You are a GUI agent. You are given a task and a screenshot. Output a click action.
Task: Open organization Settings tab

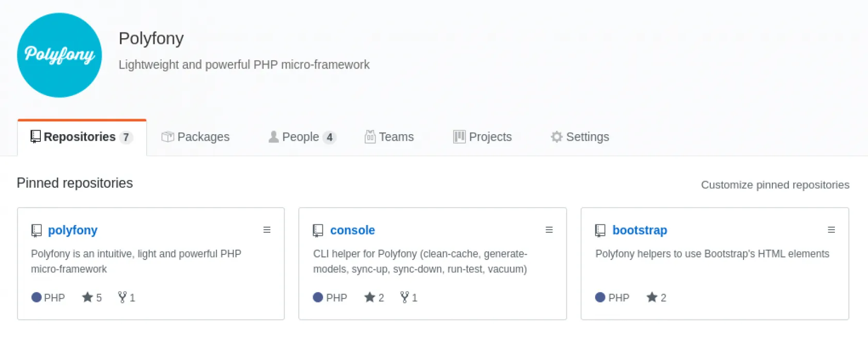coord(580,137)
